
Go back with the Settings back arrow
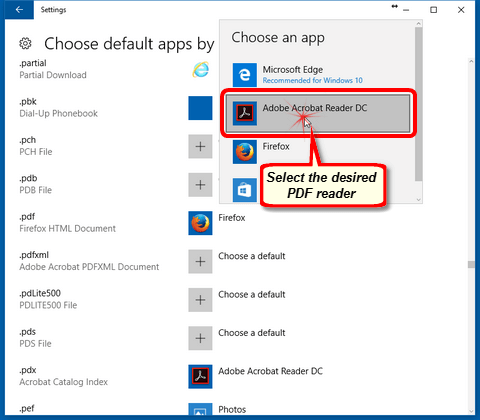(x=19, y=10)
